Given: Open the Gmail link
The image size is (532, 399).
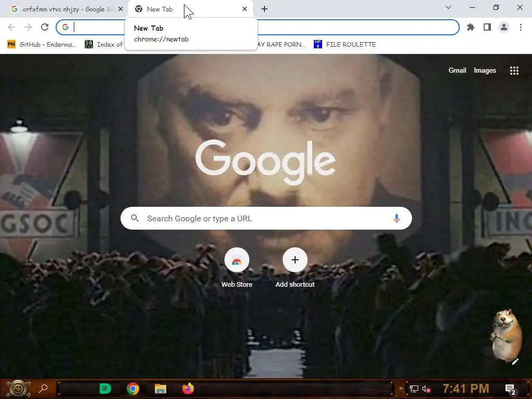Looking at the screenshot, I should [457, 70].
